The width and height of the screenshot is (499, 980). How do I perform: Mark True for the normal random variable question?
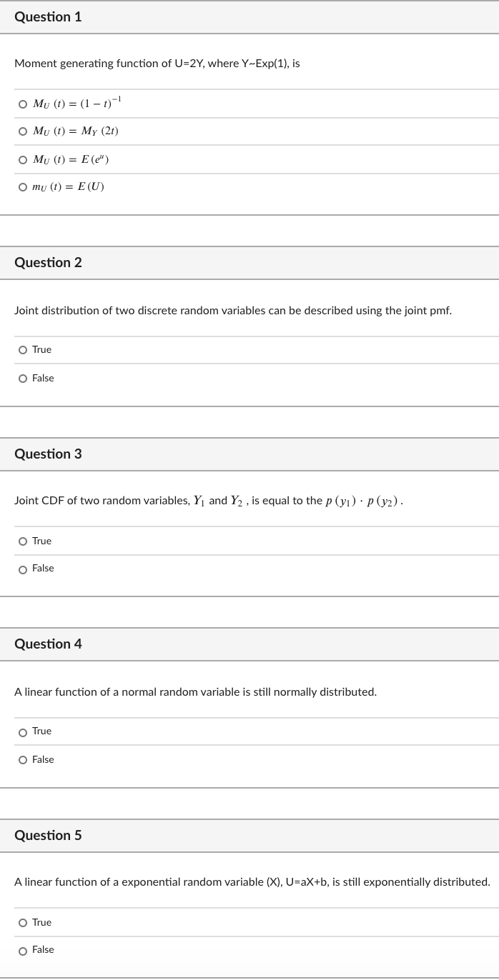[x=22, y=731]
